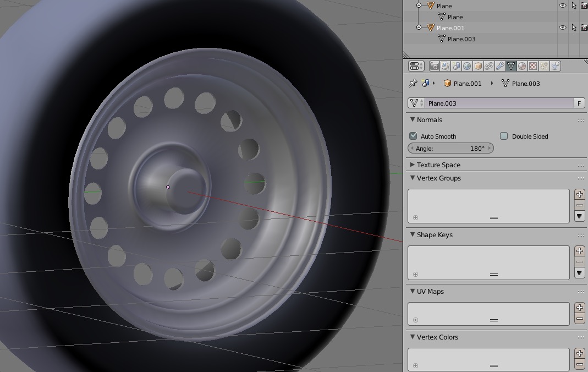Click the Angle 180° slider field
Viewport: 588px width, 372px height.
(450, 149)
